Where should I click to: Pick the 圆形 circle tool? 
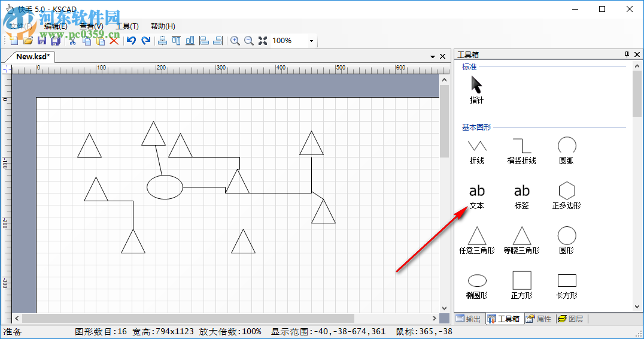pos(567,240)
